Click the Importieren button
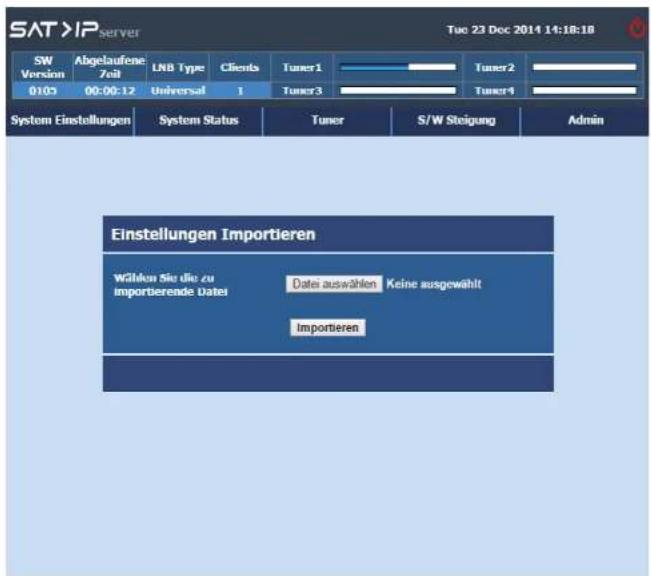 click(328, 328)
